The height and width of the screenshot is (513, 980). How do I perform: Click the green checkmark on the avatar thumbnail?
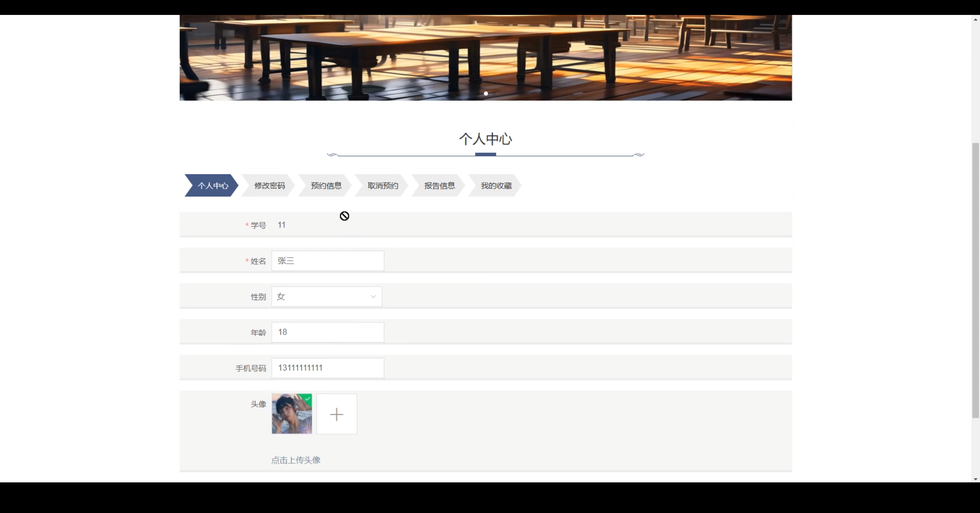click(x=307, y=399)
